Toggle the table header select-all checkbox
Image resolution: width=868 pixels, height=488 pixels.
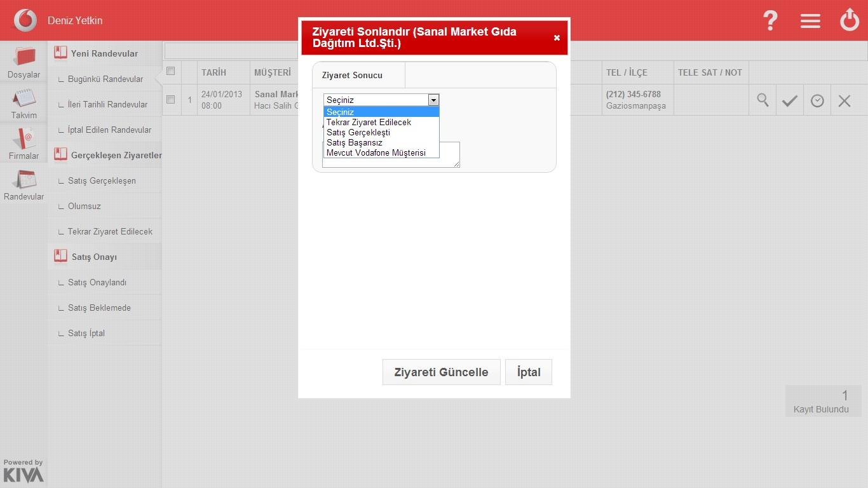point(170,71)
